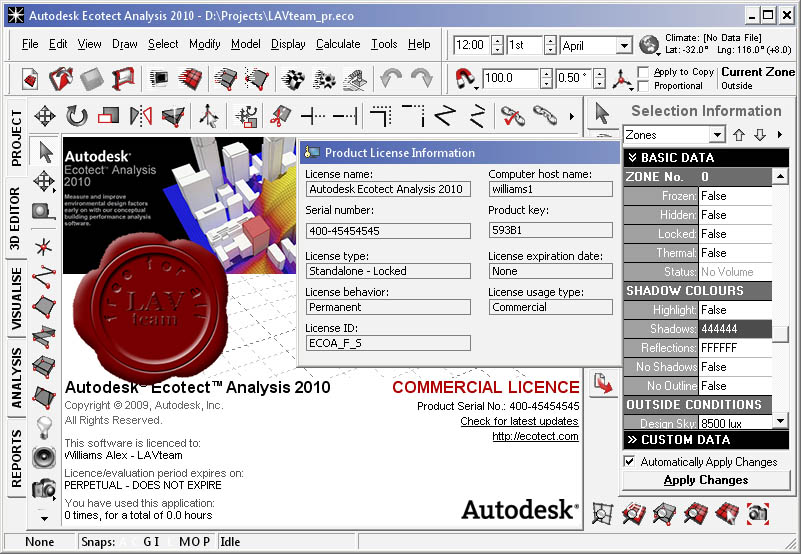The width and height of the screenshot is (801, 554).
Task: Click the Idle status bar entry
Action: (288, 542)
